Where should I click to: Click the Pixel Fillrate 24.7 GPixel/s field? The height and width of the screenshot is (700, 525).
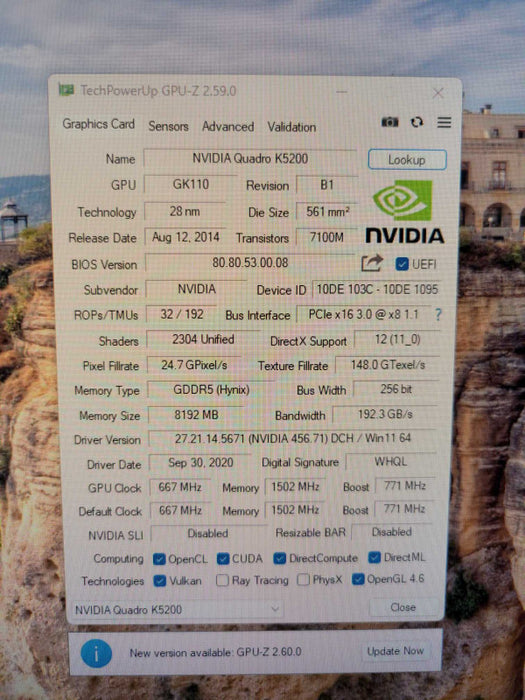[x=194, y=365]
